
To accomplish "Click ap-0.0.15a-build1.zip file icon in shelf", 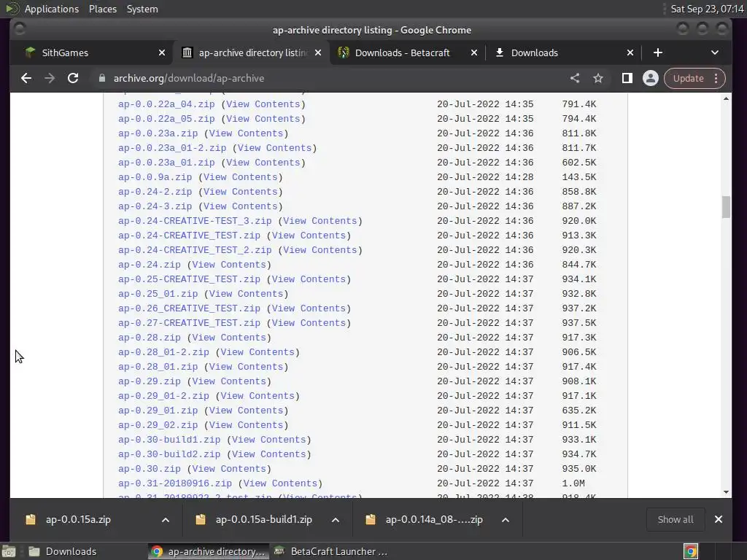I will (x=201, y=519).
